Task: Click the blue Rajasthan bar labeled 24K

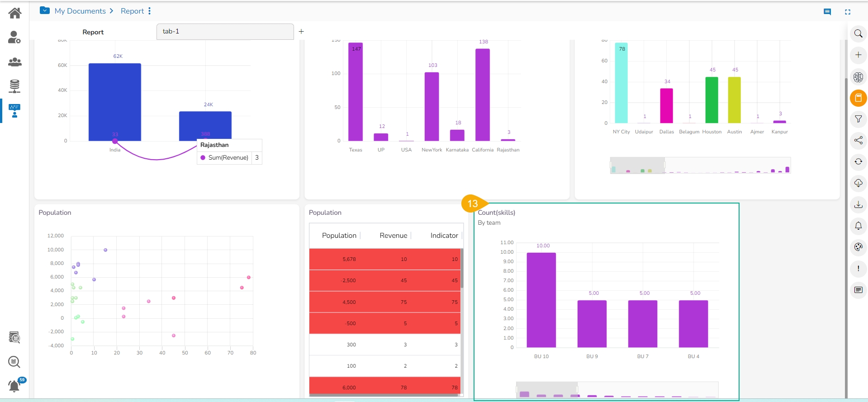Action: point(205,125)
